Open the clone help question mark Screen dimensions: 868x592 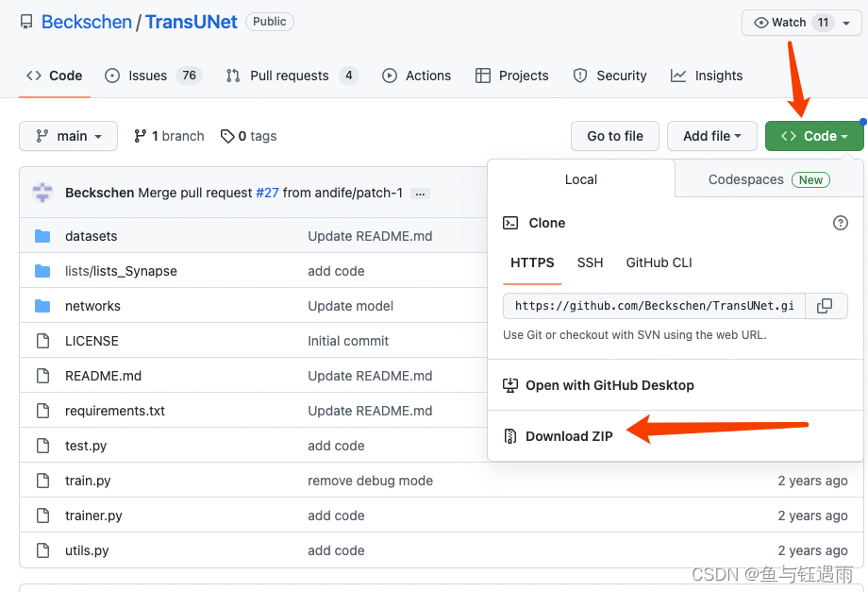[x=841, y=223]
